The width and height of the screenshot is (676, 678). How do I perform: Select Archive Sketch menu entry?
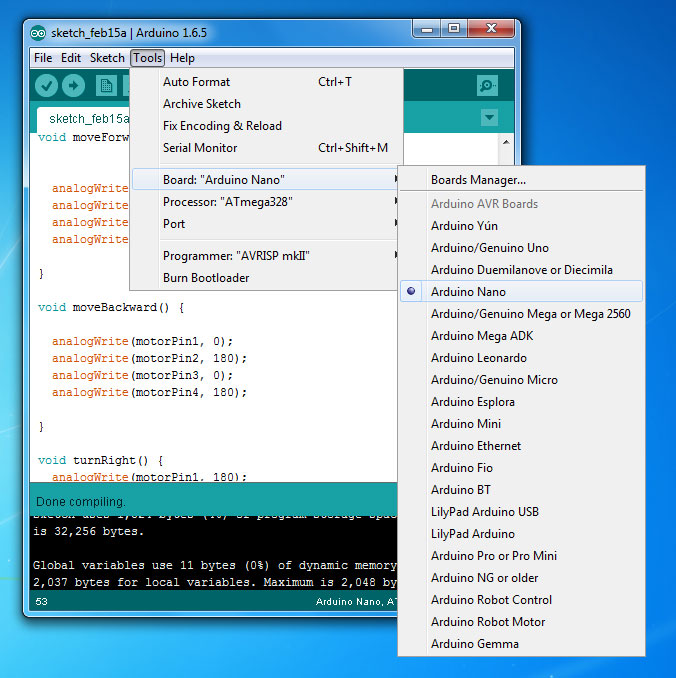point(265,104)
